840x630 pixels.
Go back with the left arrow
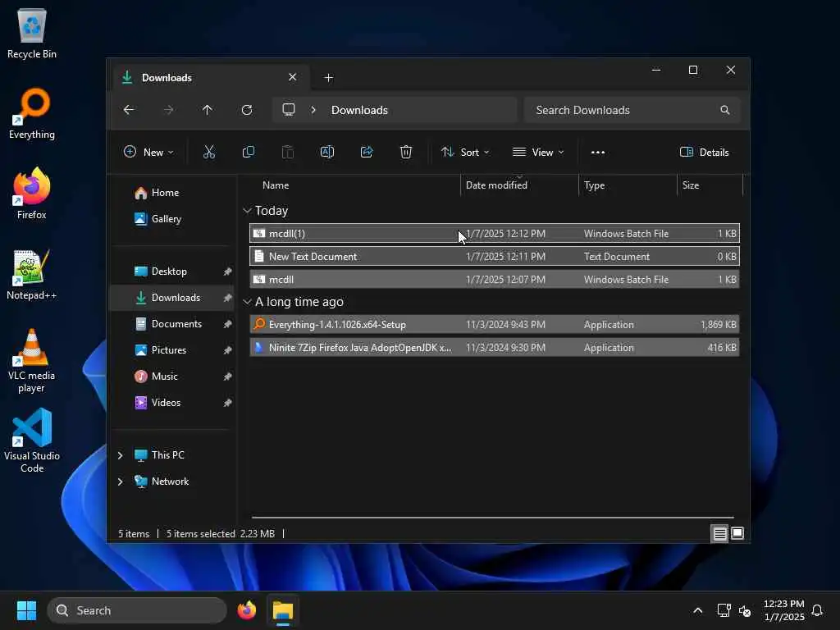point(129,110)
